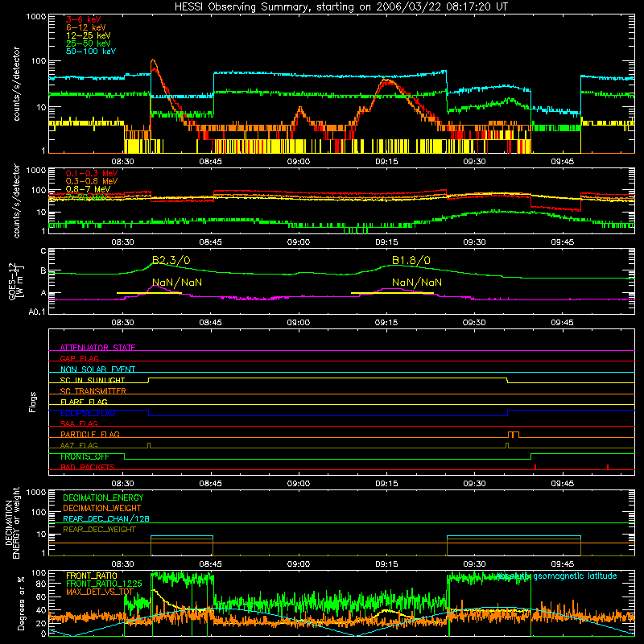Click the "A0.1" GOES axis tick label
This screenshot has width=644, height=644.
(37, 312)
